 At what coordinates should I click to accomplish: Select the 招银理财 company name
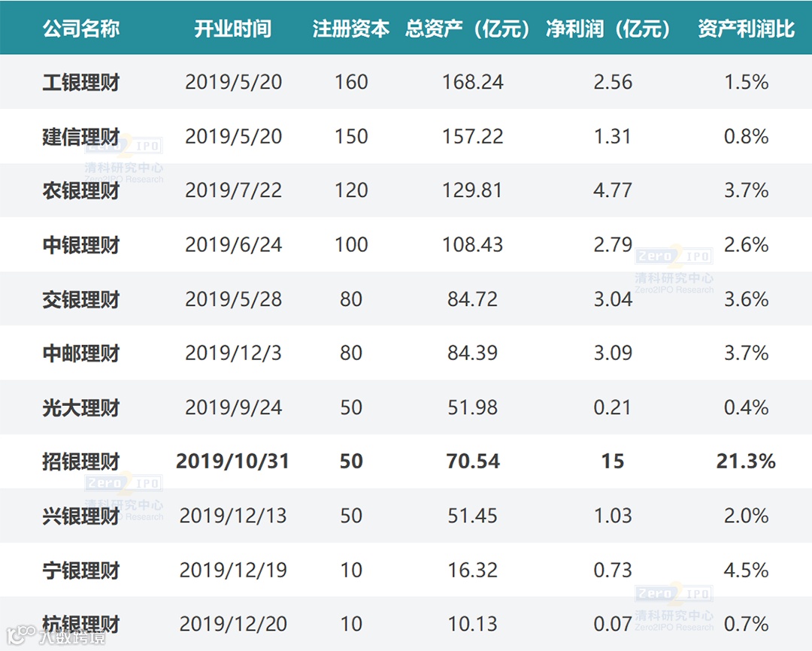(80, 462)
